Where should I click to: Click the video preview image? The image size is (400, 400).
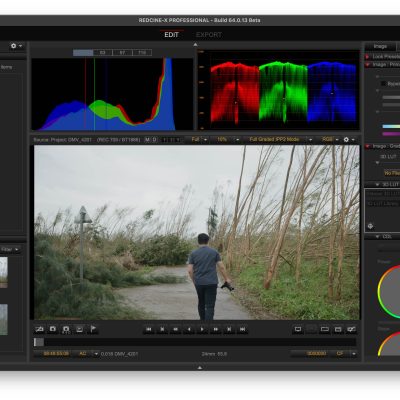[x=197, y=232]
